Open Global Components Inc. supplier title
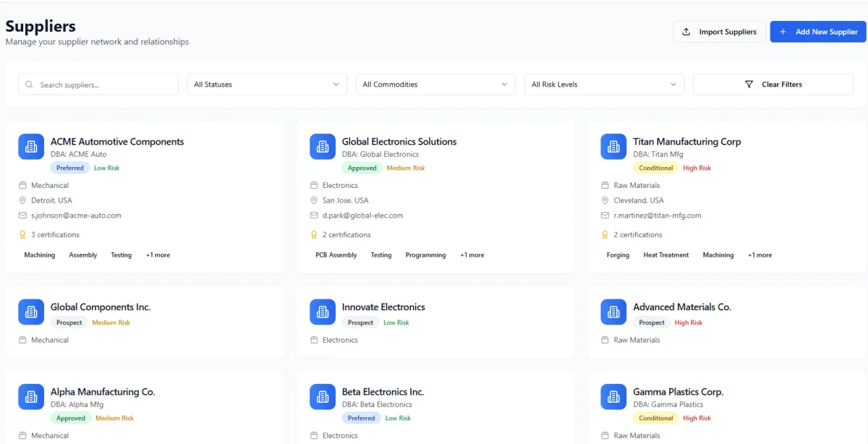 [101, 307]
